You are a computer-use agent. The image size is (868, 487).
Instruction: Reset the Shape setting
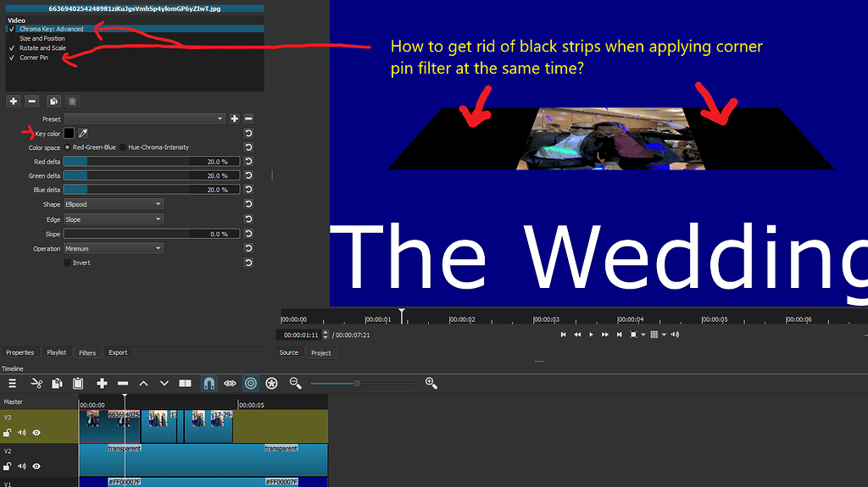pyautogui.click(x=248, y=203)
